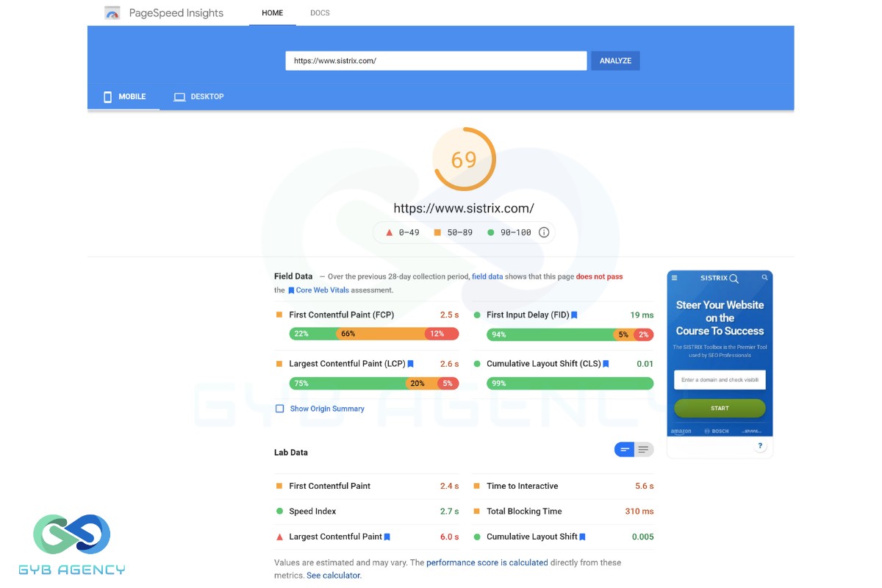Click the desktop laptop icon
Image resolution: width=882 pixels, height=588 pixels.
pyautogui.click(x=179, y=97)
